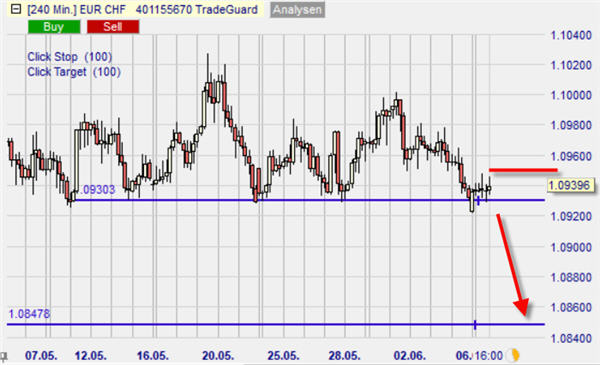Collapse the chart with the minus box
The width and height of the screenshot is (600, 365).
pos(16,9)
